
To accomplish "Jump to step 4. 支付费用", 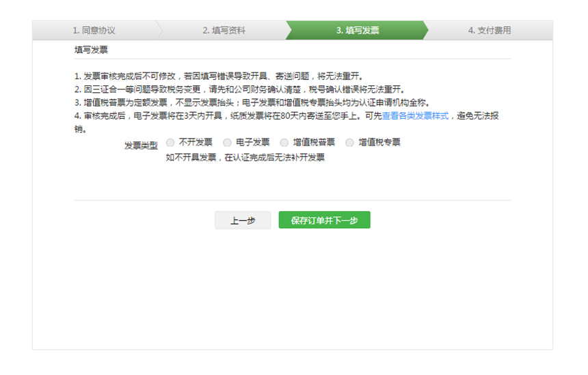I will (x=489, y=31).
